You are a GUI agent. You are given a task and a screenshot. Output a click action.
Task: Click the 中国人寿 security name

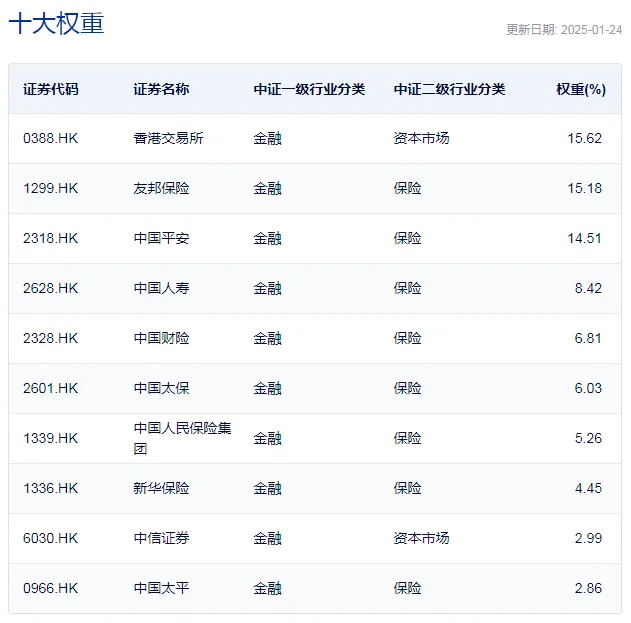click(x=161, y=288)
